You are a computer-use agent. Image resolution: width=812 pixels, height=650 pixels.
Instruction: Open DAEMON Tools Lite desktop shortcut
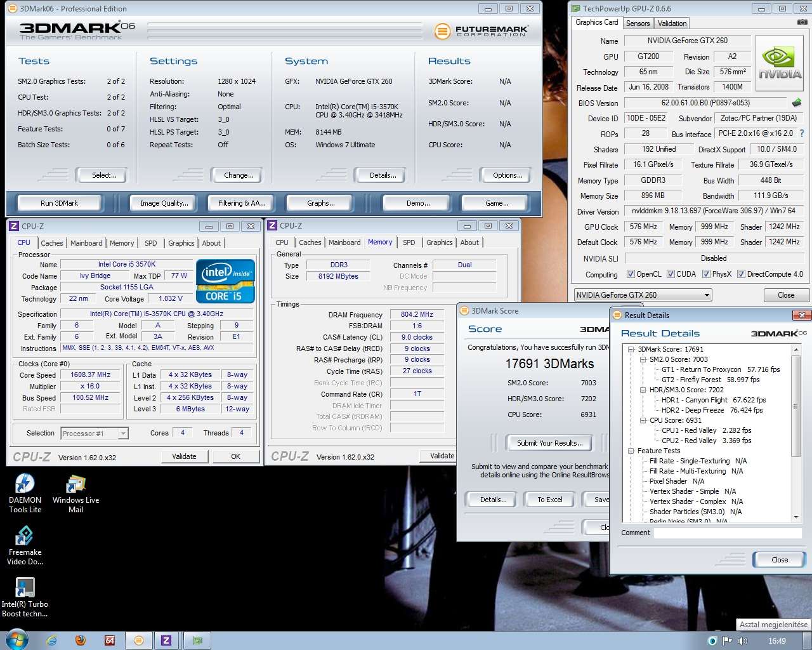coord(25,493)
